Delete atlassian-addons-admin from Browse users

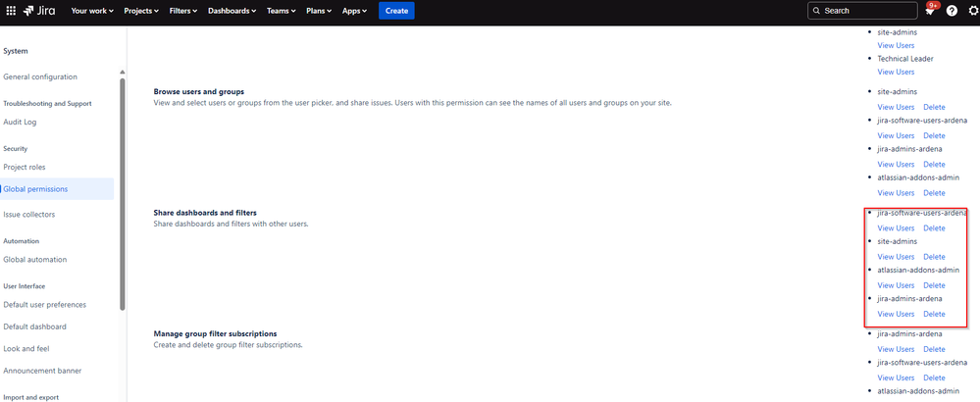click(x=934, y=193)
